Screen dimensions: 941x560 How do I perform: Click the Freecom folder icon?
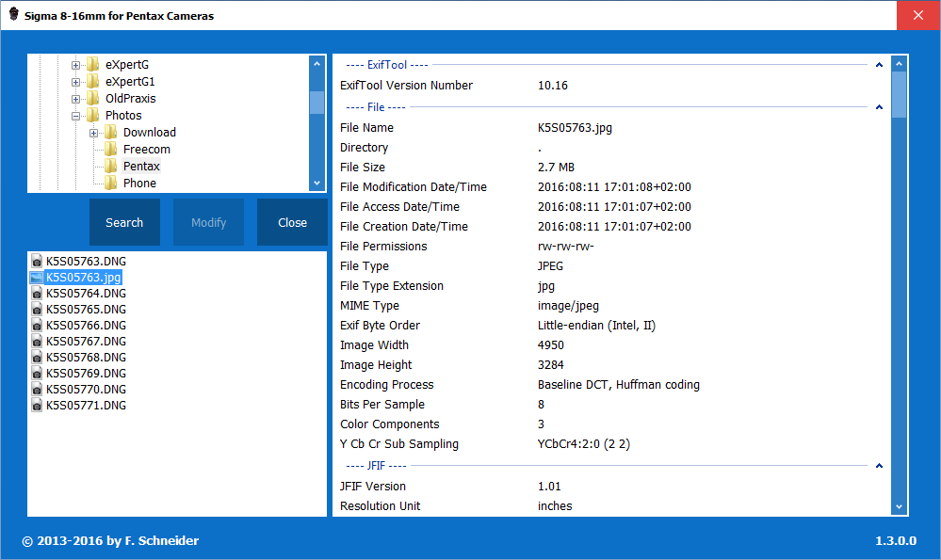pos(111,149)
